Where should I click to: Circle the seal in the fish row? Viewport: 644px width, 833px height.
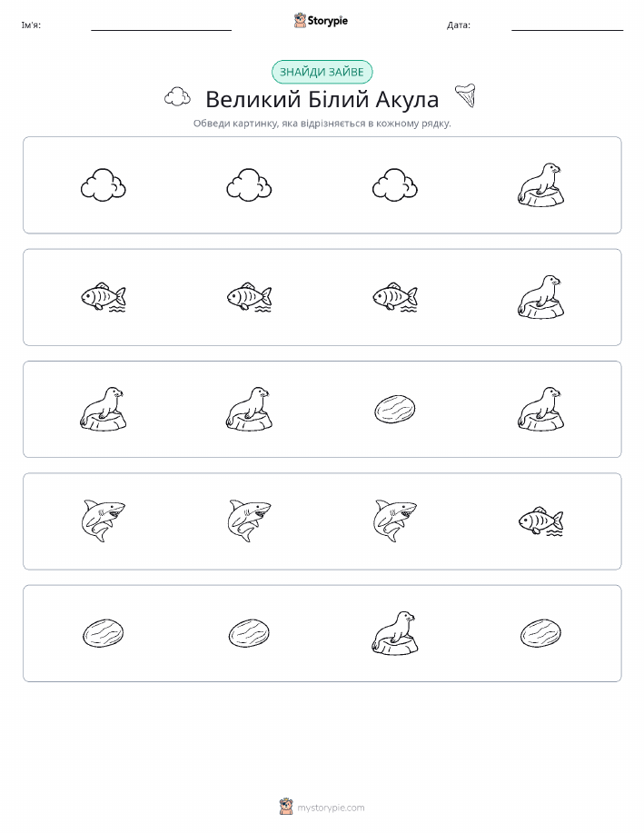pos(540,297)
